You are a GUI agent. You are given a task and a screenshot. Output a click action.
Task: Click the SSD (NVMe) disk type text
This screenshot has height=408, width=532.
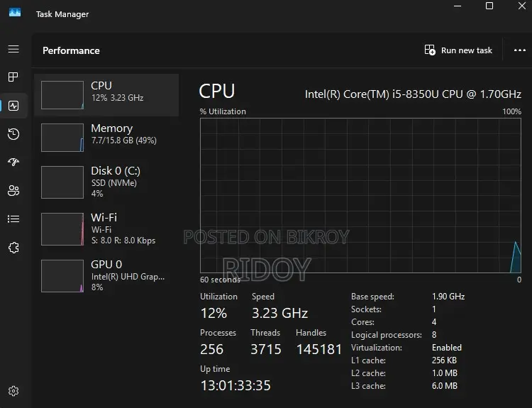point(114,183)
